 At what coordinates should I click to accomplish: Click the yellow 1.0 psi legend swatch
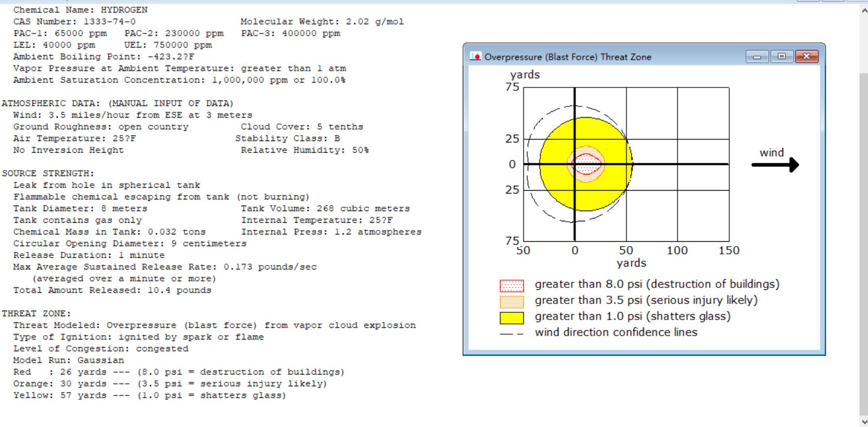coord(512,318)
